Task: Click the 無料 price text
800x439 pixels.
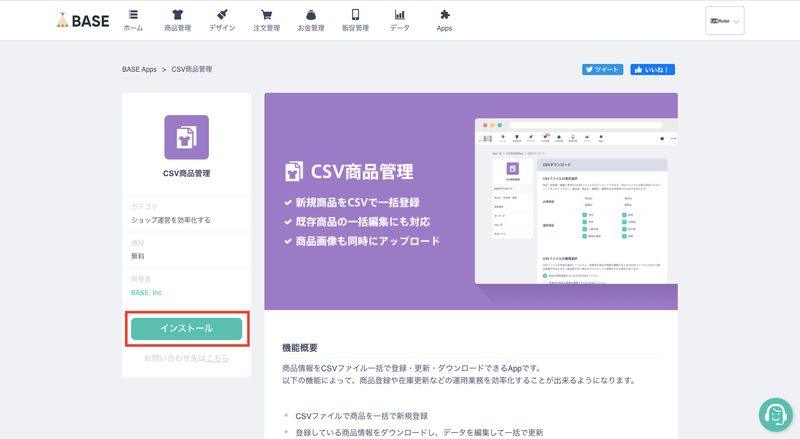Action: pos(138,256)
